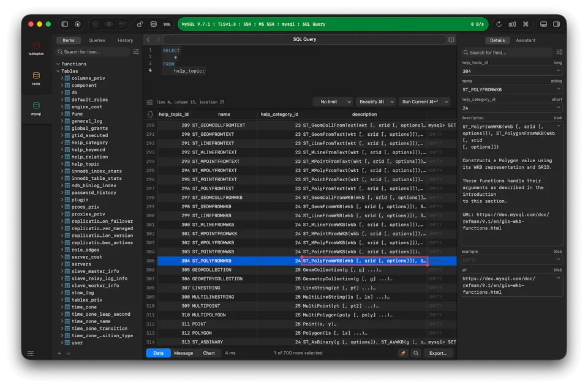588x388 pixels.
Task: Click the green MySQL connection status bar
Action: tap(333, 24)
